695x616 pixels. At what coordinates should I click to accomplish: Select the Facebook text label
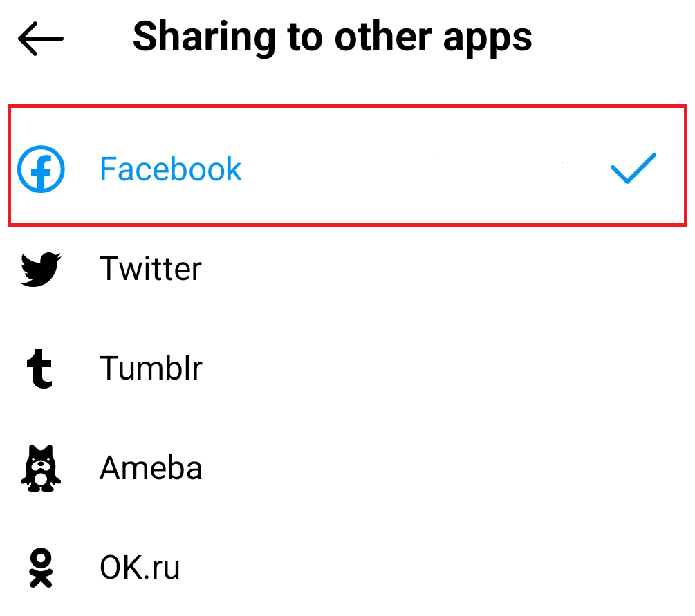coord(171,169)
